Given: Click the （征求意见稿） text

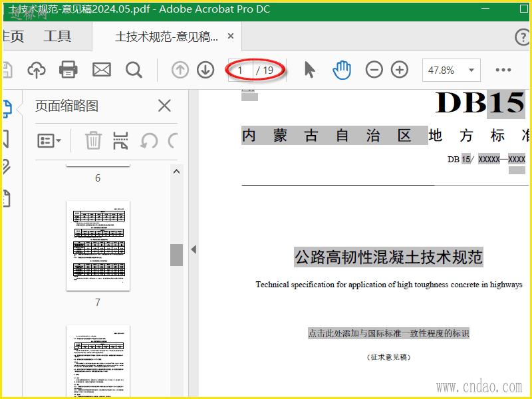Looking at the screenshot, I should 389,357.
